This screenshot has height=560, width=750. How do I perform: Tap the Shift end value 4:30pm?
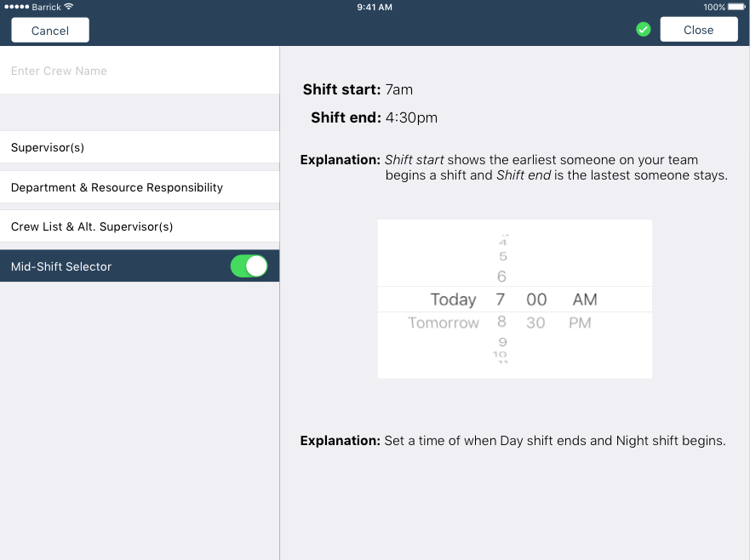(x=411, y=117)
